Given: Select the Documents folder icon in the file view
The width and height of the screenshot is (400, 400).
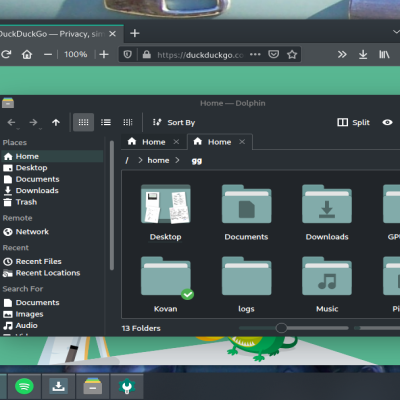Looking at the screenshot, I should coord(246,204).
